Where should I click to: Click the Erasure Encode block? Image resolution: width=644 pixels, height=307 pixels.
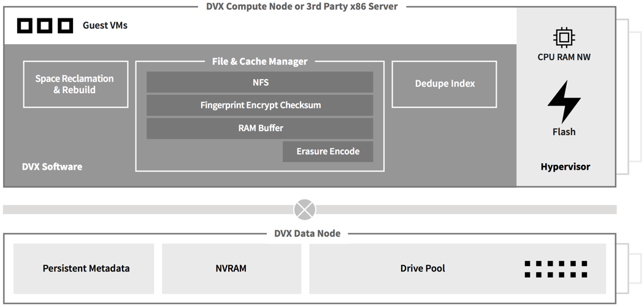click(x=328, y=151)
